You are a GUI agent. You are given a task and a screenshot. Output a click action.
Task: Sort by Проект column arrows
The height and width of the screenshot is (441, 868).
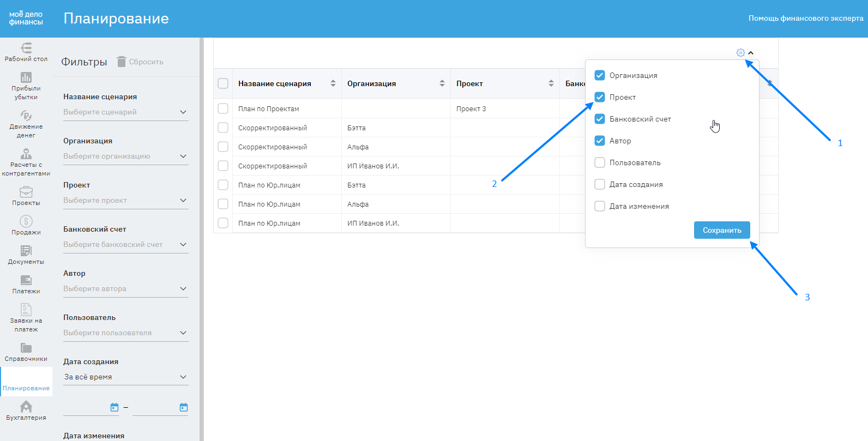click(x=551, y=83)
